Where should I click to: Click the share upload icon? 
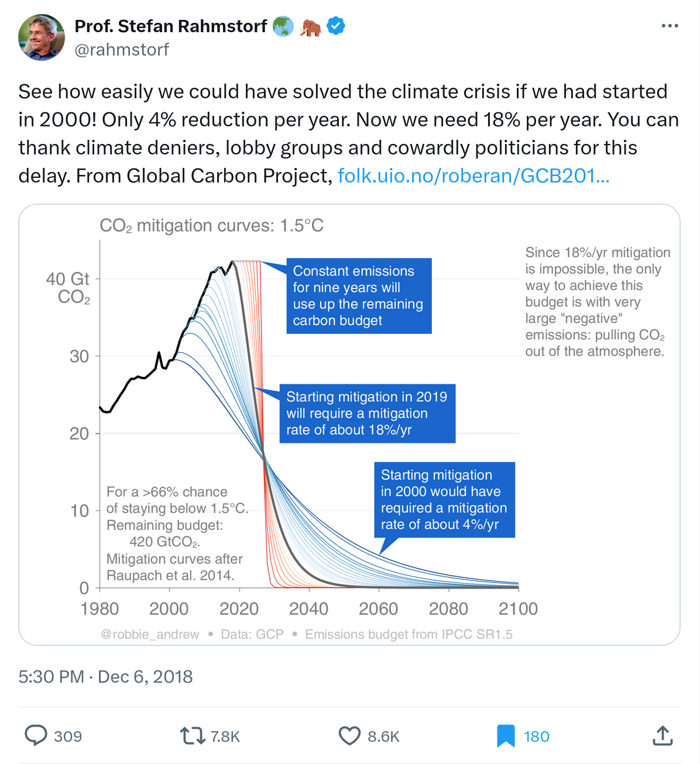click(663, 735)
